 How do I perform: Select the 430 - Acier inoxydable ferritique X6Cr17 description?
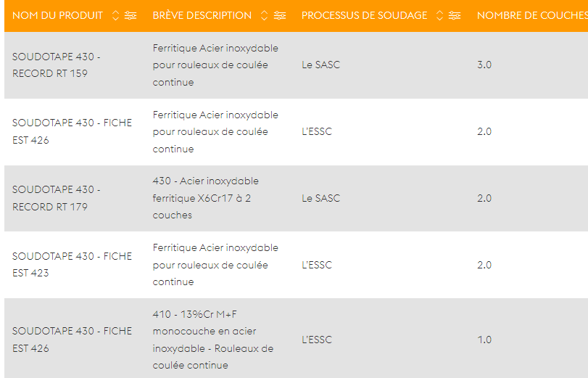coord(205,198)
